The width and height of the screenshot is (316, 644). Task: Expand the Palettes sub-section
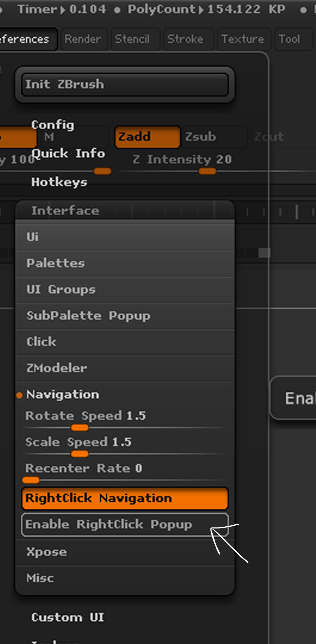56,263
